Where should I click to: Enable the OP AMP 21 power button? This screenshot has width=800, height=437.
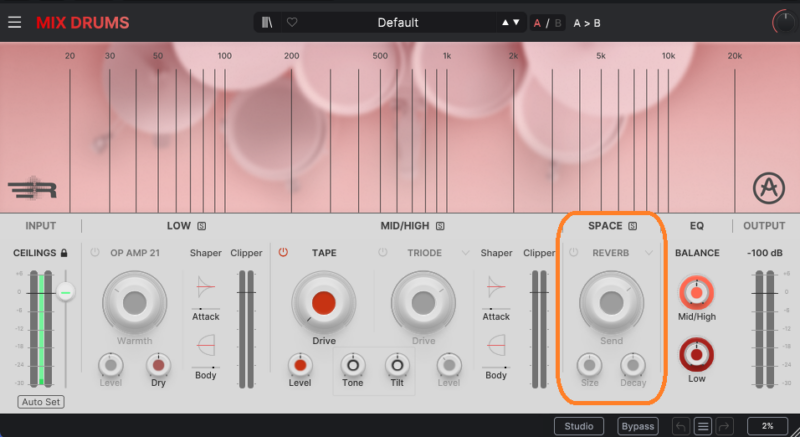click(94, 253)
